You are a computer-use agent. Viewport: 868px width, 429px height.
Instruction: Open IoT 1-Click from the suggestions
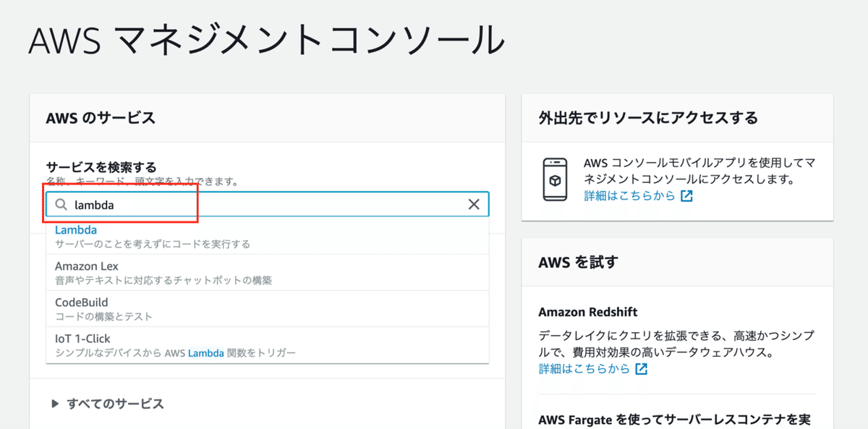point(82,338)
